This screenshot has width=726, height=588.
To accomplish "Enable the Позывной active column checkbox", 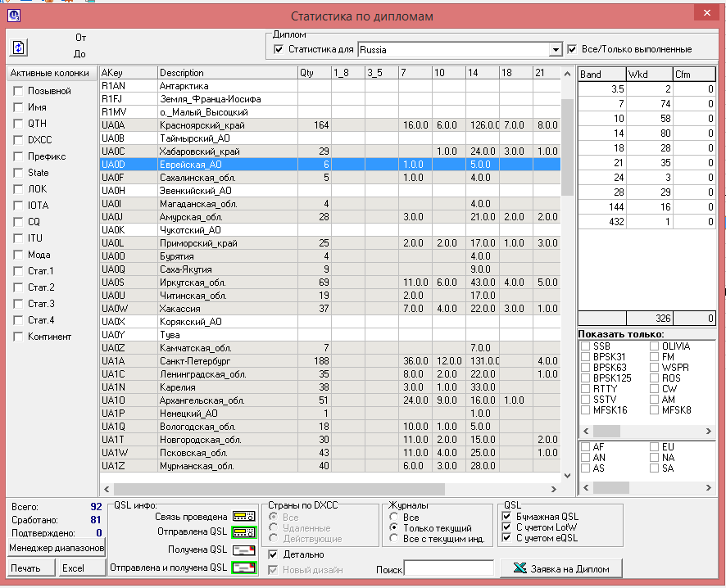I will tap(19, 91).
